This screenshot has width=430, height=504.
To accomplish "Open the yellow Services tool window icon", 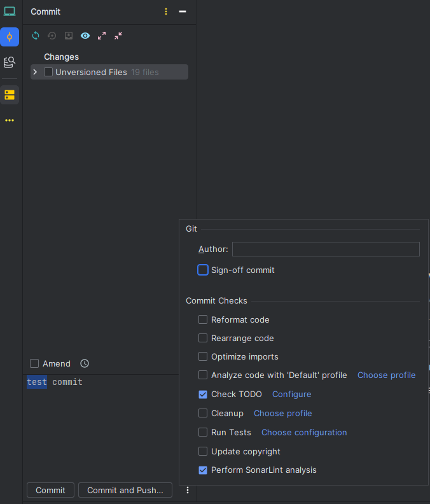I will point(10,95).
